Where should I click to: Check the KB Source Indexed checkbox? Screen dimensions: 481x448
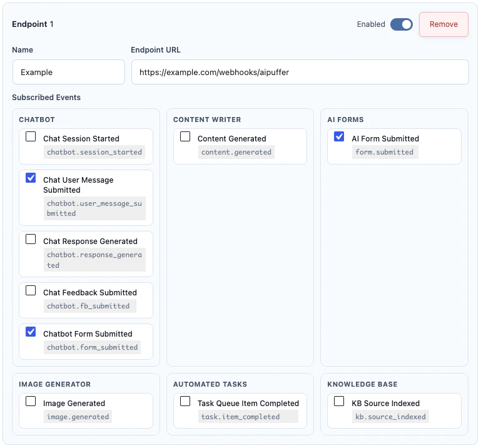point(339,401)
